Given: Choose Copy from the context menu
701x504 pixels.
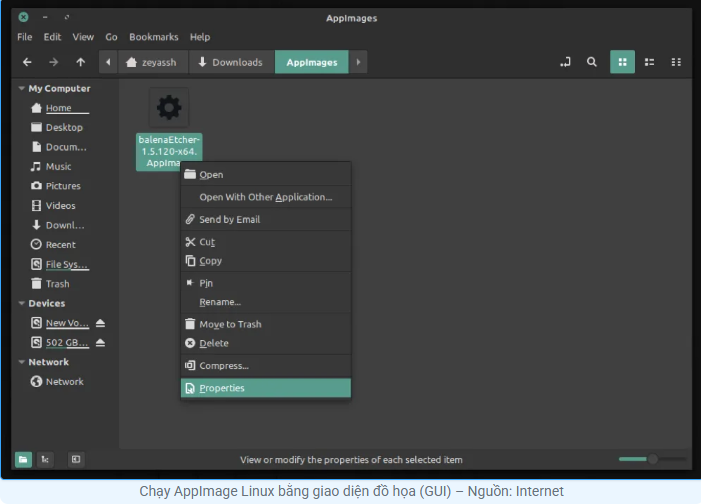Looking at the screenshot, I should click(266, 261).
